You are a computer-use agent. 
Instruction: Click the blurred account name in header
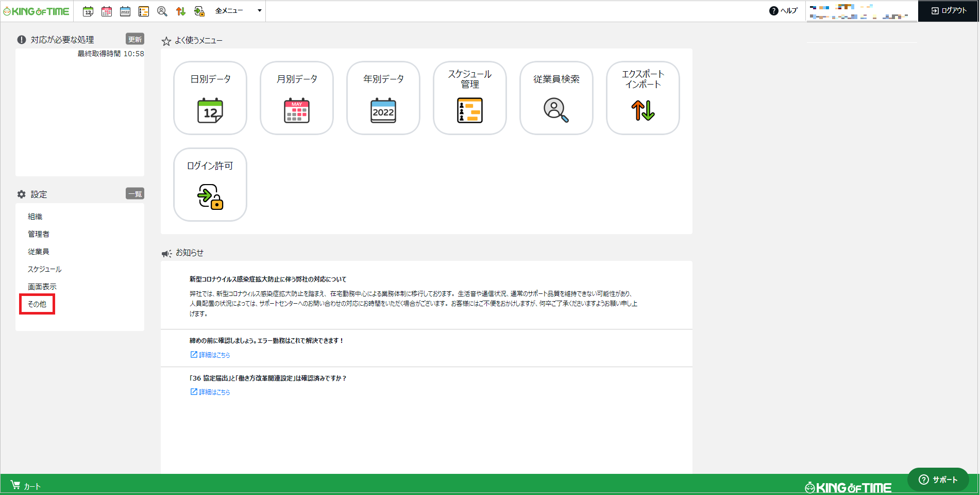pos(859,11)
